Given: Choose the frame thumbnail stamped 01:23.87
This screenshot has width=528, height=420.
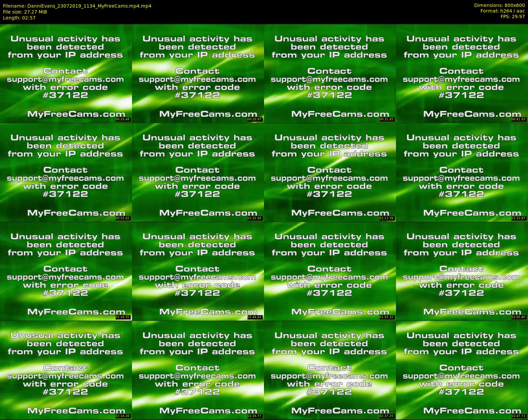Looking at the screenshot, I should click(x=462, y=172).
